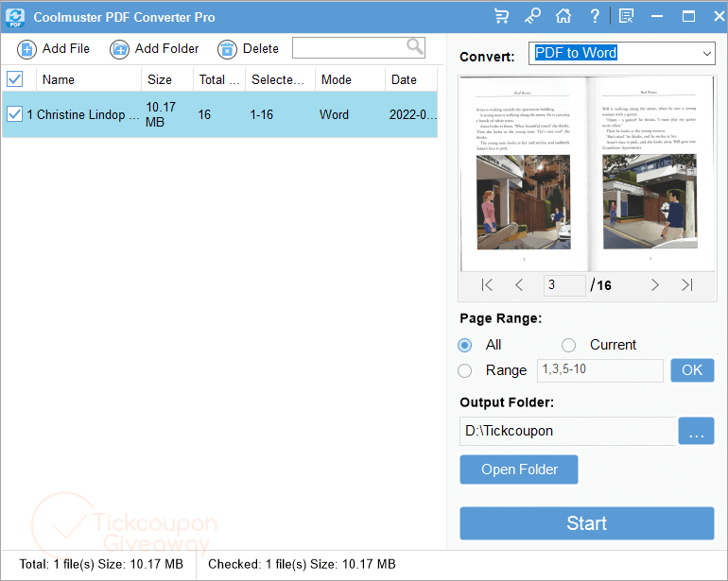Viewport: 728px width, 581px height.
Task: Click the Total files status text
Action: coord(101,564)
